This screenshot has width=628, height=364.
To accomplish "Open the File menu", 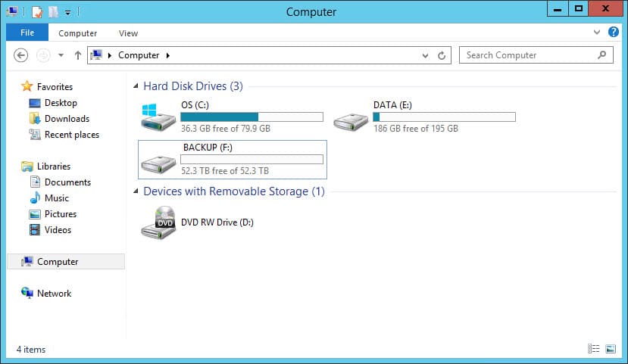I will 27,33.
